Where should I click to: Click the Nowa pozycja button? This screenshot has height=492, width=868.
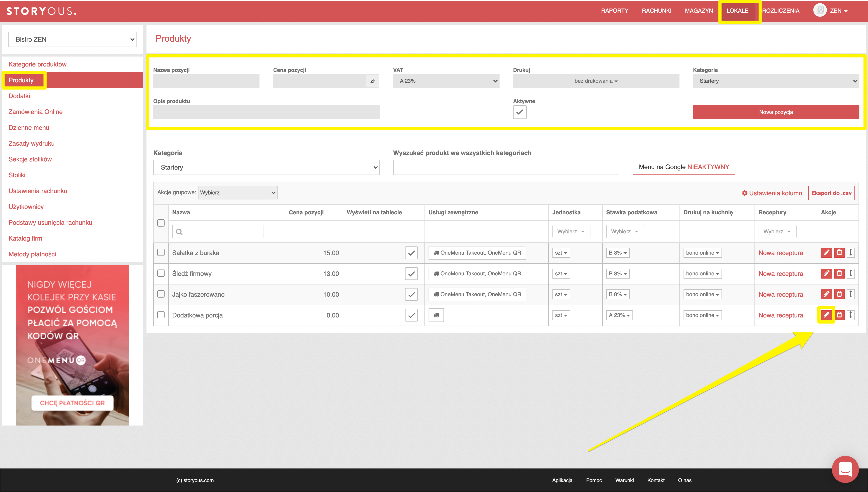pyautogui.click(x=776, y=112)
